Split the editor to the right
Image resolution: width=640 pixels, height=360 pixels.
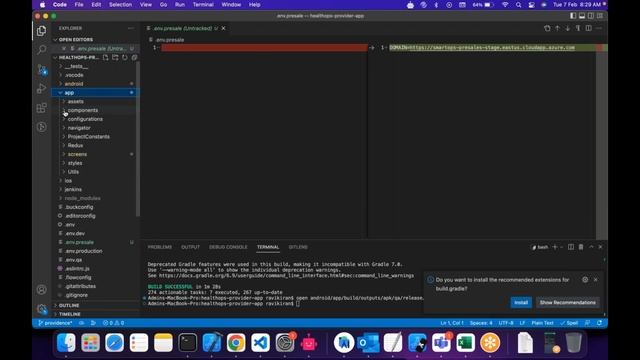pyautogui.click(x=589, y=28)
